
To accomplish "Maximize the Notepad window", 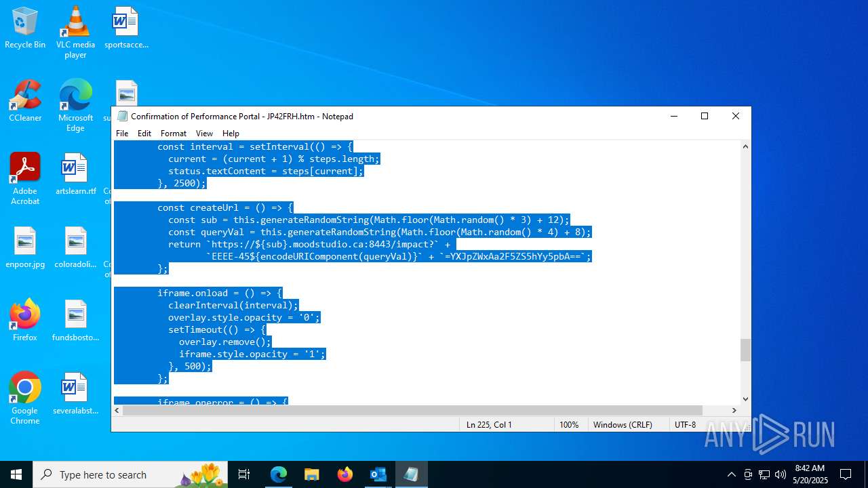I will (x=705, y=116).
